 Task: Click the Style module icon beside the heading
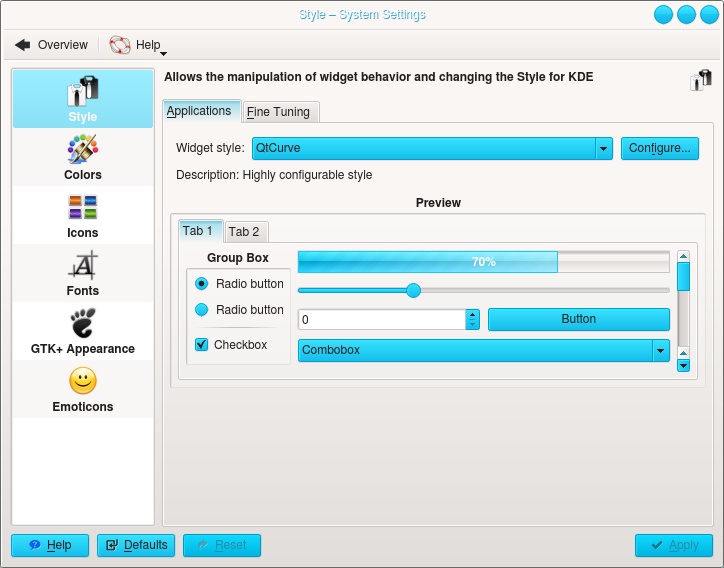pyautogui.click(x=701, y=80)
